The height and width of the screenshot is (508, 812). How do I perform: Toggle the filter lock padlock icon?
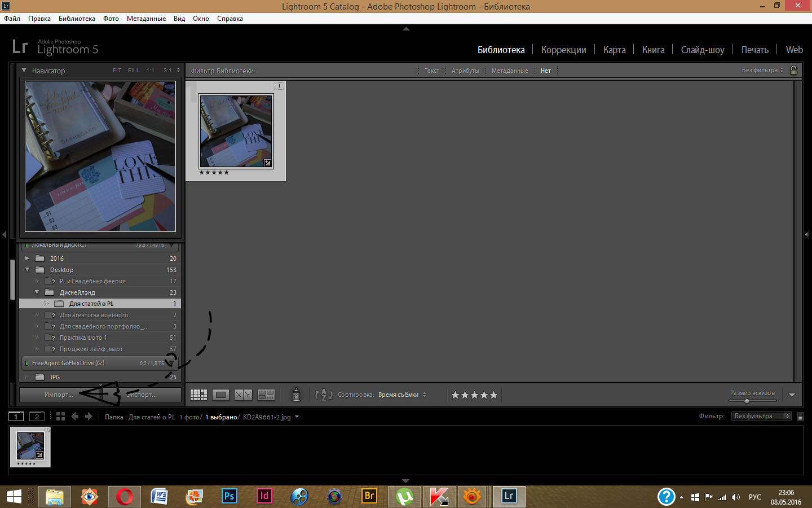click(x=793, y=70)
